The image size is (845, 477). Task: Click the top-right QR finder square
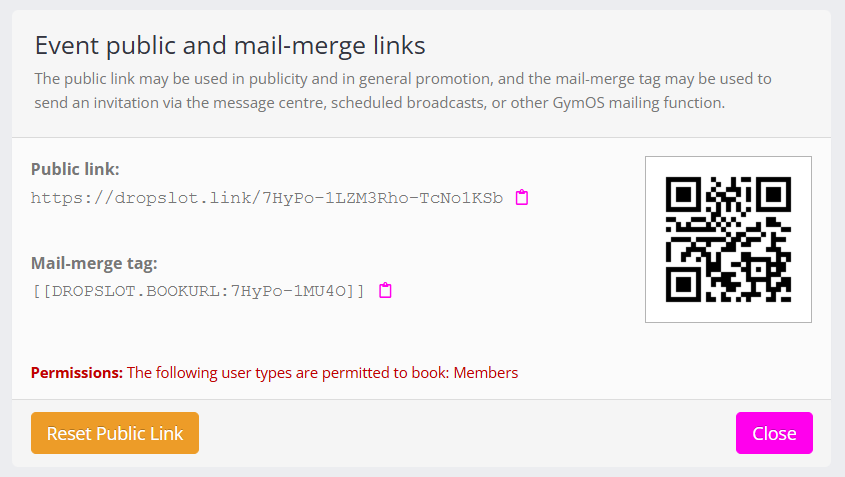click(x=774, y=194)
